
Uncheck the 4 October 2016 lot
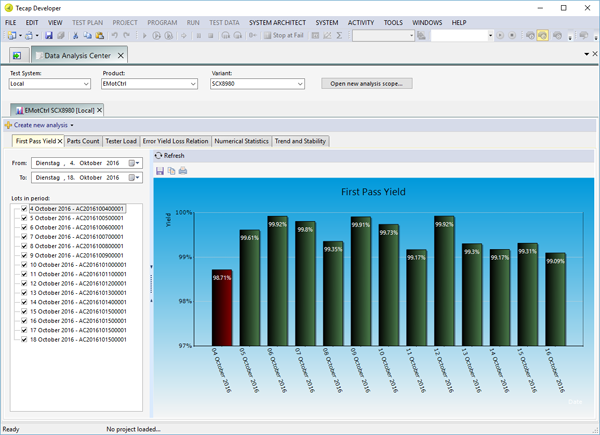coord(24,209)
